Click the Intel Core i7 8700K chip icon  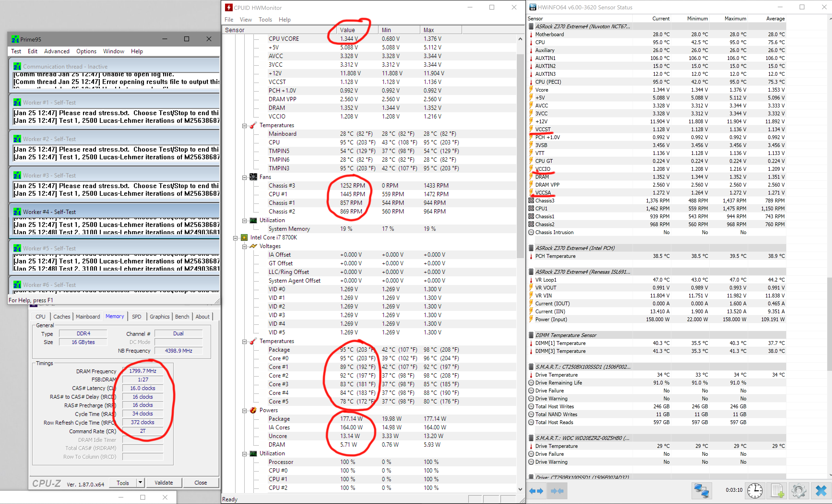244,237
